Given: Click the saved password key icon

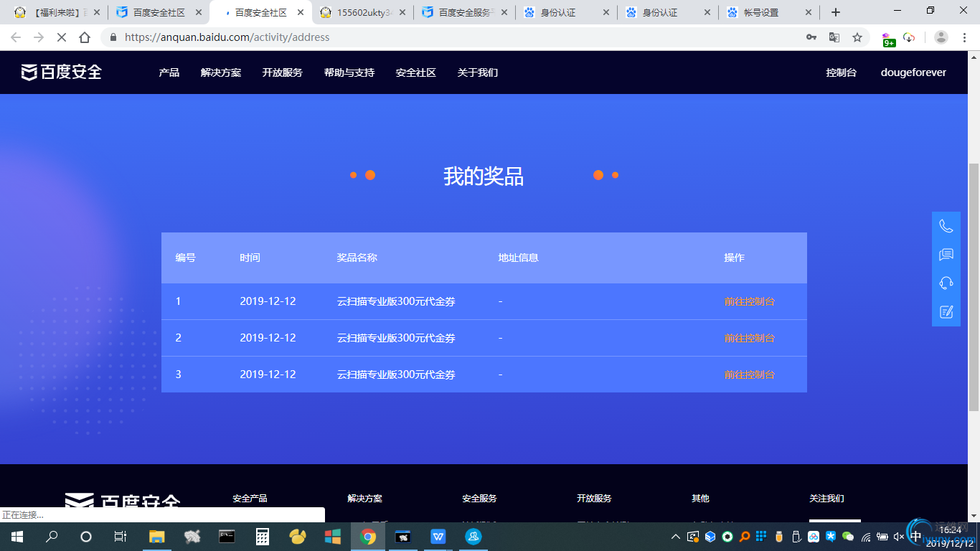Looking at the screenshot, I should point(811,37).
